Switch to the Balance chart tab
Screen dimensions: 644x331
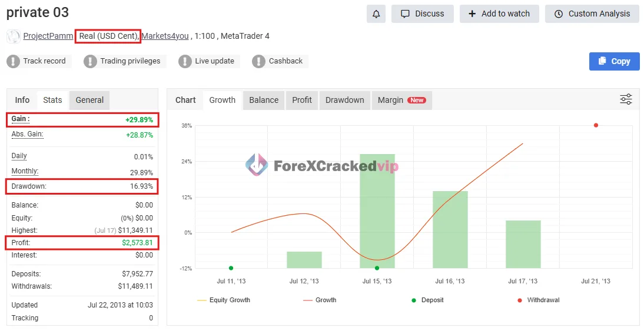pyautogui.click(x=264, y=100)
